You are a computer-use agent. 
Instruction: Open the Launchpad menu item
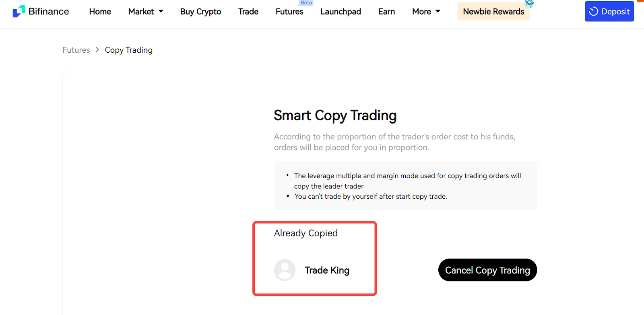coord(341,12)
